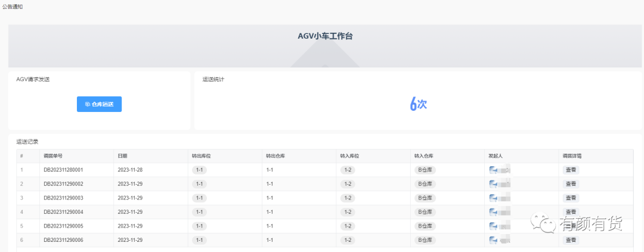
Task: Click the 日期 column header
Action: pyautogui.click(x=122, y=156)
